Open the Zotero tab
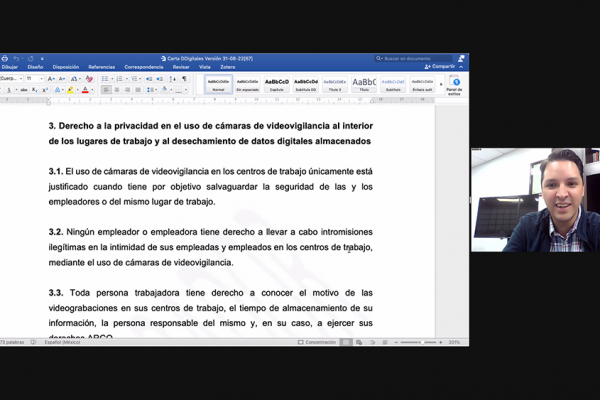This screenshot has width=600, height=400. point(228,67)
